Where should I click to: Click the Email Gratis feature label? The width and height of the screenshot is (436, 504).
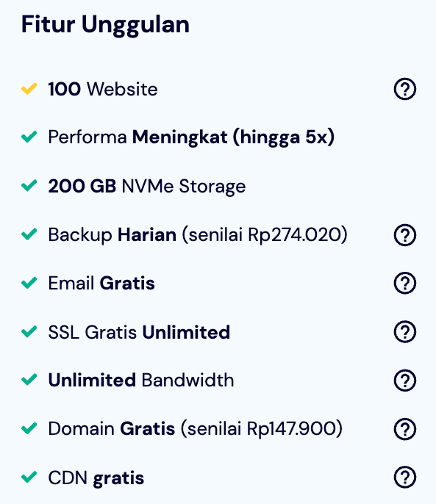pyautogui.click(x=101, y=283)
